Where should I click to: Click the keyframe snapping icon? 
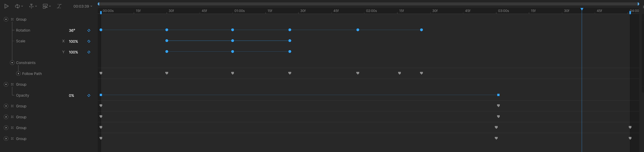tap(31, 6)
